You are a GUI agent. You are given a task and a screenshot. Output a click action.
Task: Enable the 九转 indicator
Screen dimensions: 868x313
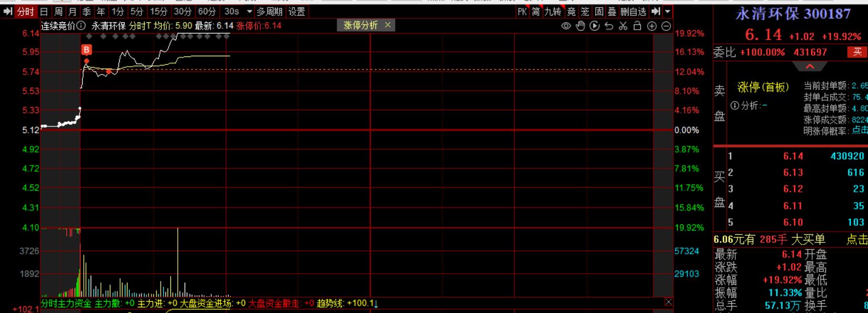(x=552, y=11)
